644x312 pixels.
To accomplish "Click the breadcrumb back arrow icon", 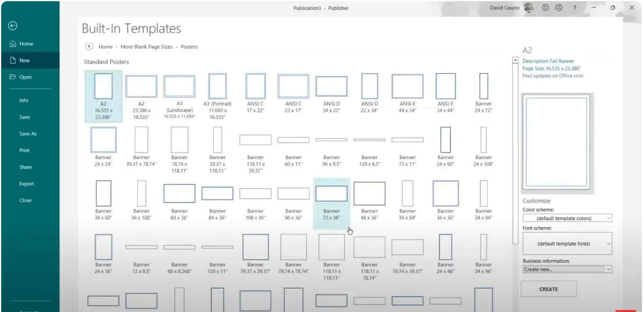I will (x=89, y=47).
